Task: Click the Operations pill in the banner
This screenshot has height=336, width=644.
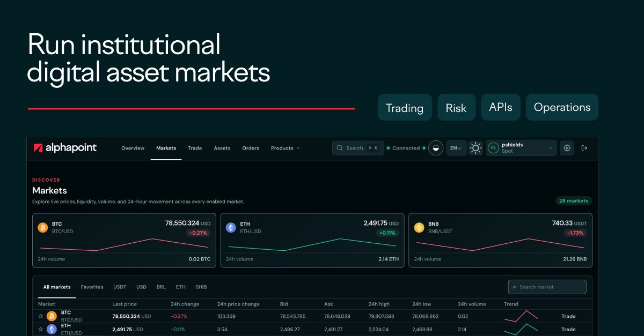Action: 562,108
